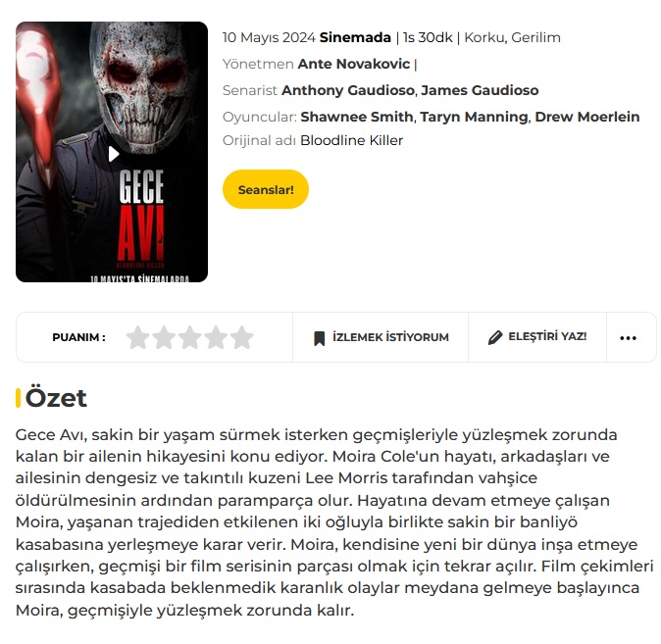This screenshot has height=644, width=661.
Task: Rate the movie one star
Action: point(138,337)
